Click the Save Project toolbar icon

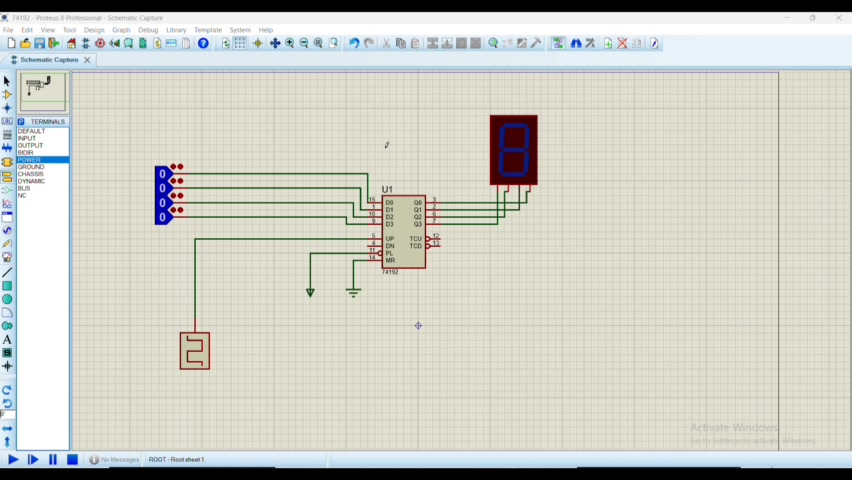[x=40, y=43]
